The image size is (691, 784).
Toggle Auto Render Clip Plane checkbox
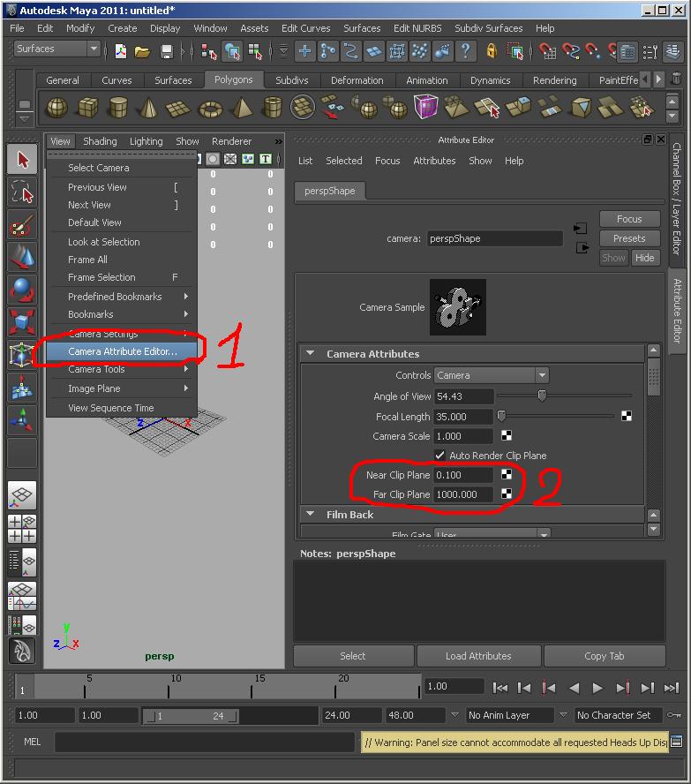[440, 456]
